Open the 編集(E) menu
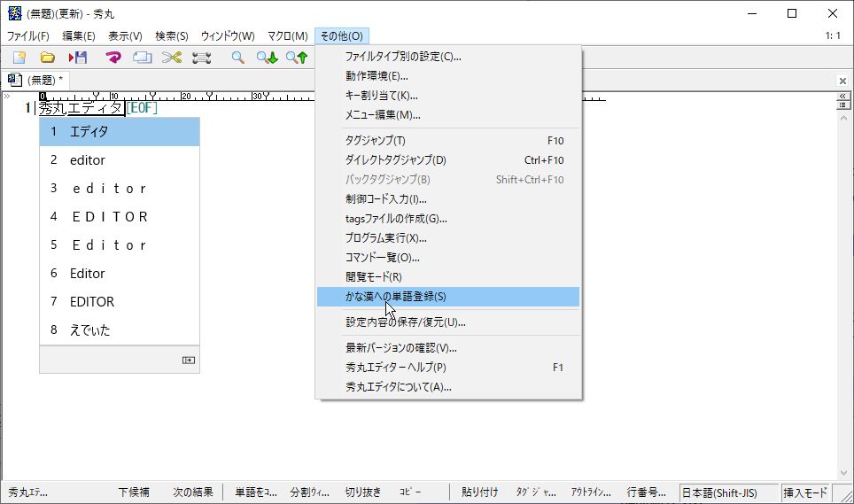This screenshot has height=504, width=854. tap(79, 36)
